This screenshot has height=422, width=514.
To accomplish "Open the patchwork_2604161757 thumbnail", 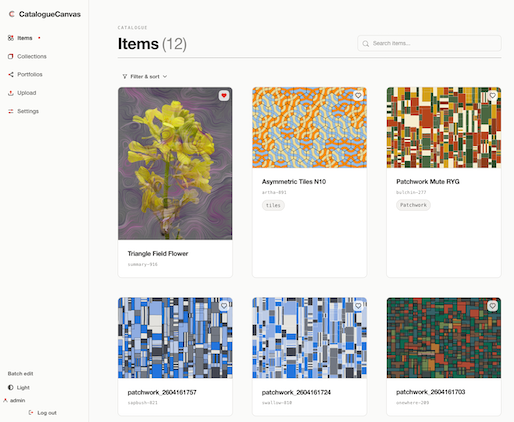I will point(175,338).
